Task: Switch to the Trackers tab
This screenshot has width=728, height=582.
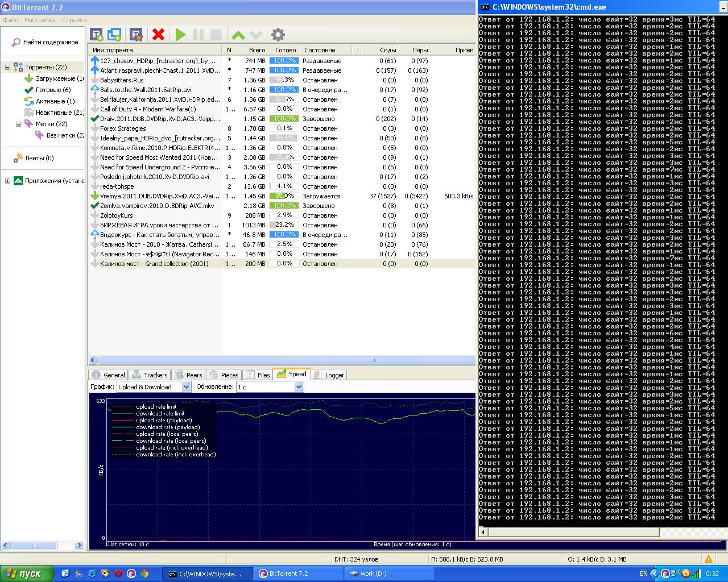Action: [150, 375]
